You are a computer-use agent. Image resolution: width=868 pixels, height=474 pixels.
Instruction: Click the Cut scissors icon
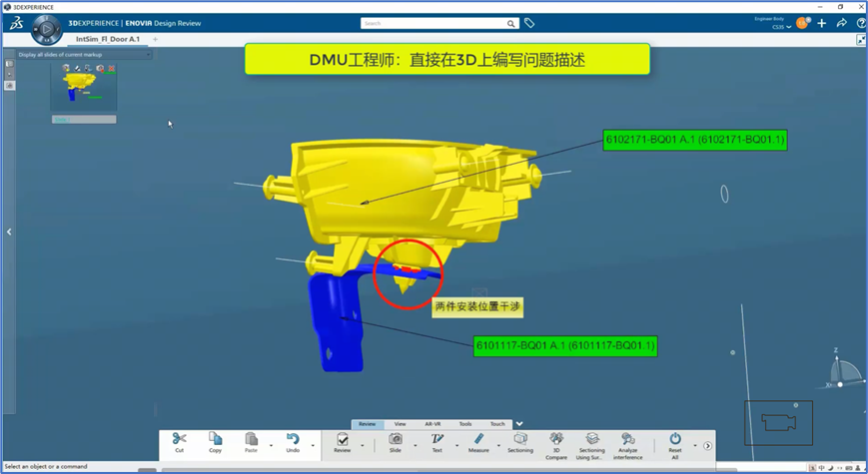(179, 439)
